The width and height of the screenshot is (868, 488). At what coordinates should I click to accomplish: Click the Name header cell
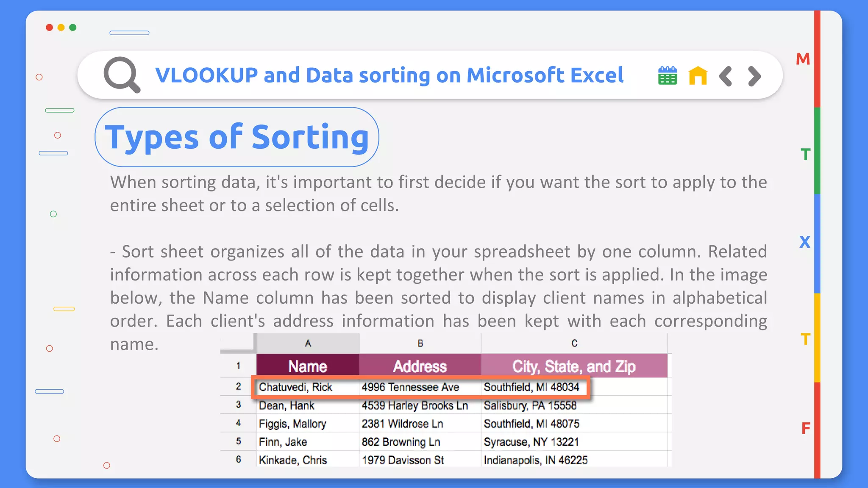[308, 366]
